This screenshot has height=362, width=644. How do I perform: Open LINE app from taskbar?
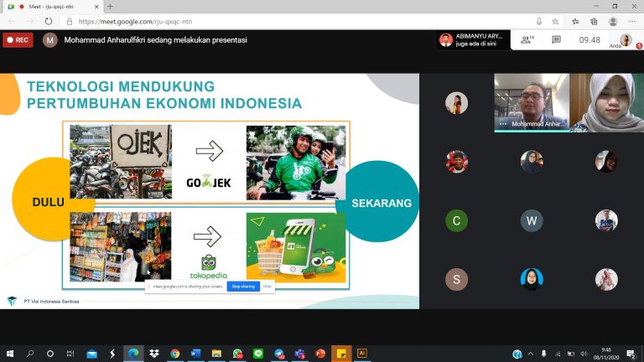258,354
